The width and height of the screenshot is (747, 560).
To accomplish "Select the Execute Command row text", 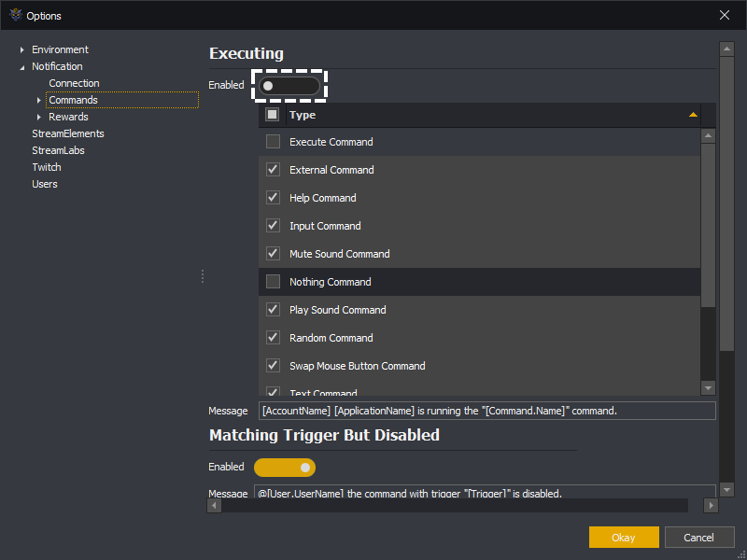I will tap(331, 142).
